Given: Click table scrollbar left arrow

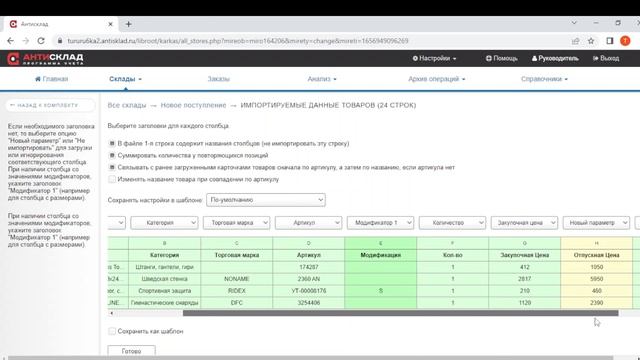Looking at the screenshot, I should tap(111, 313).
